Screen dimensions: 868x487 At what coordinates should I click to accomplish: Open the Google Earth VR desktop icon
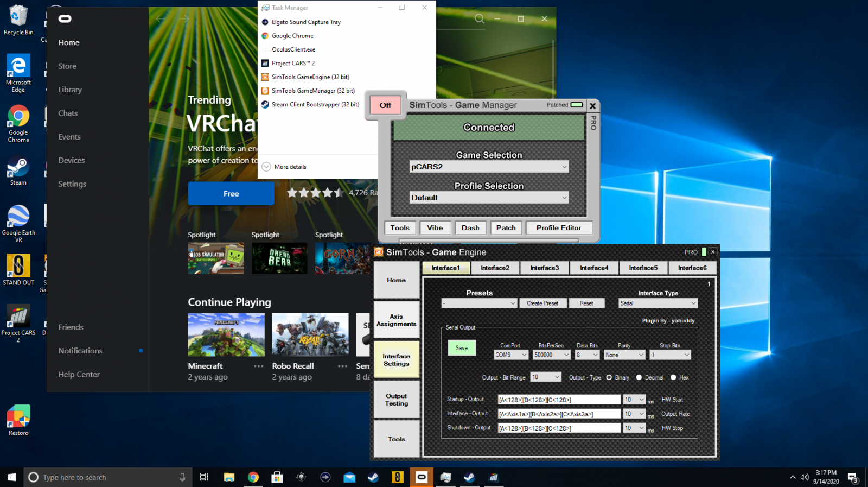18,223
